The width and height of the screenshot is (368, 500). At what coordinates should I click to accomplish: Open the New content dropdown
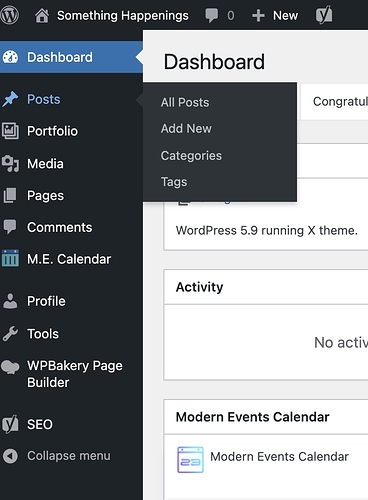tap(275, 15)
